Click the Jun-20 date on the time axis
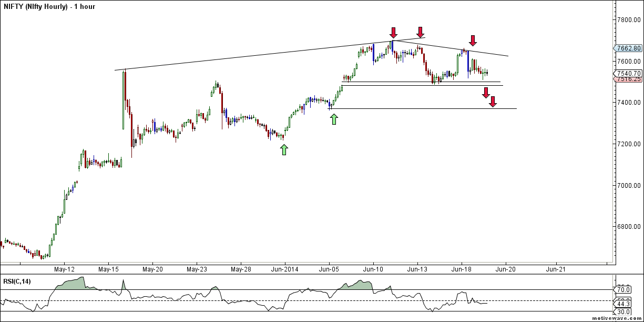 pos(506,269)
